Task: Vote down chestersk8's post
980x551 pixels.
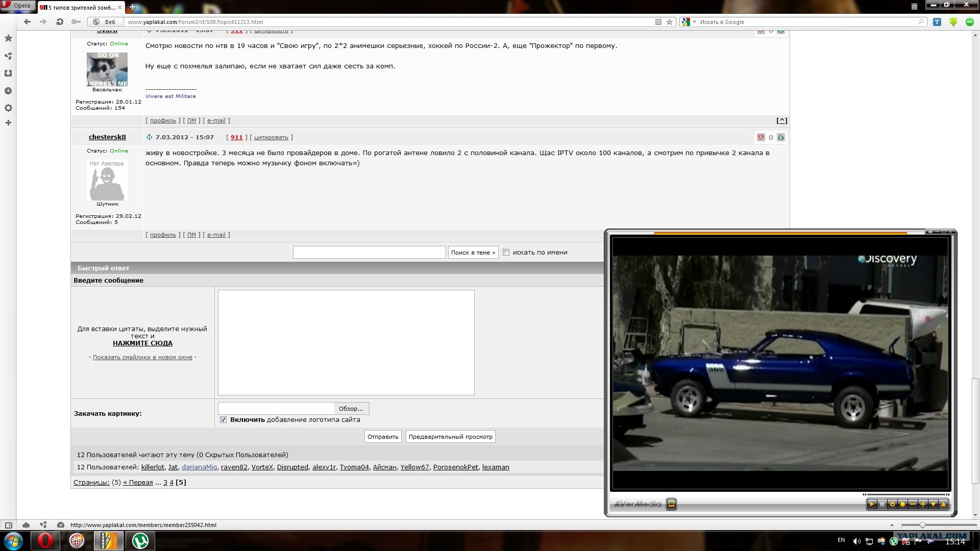Action: click(761, 137)
